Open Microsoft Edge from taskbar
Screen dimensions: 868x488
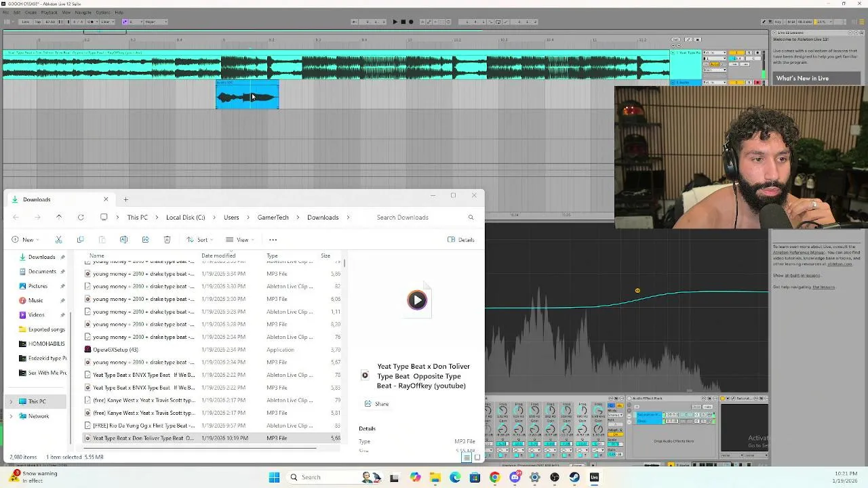[455, 477]
